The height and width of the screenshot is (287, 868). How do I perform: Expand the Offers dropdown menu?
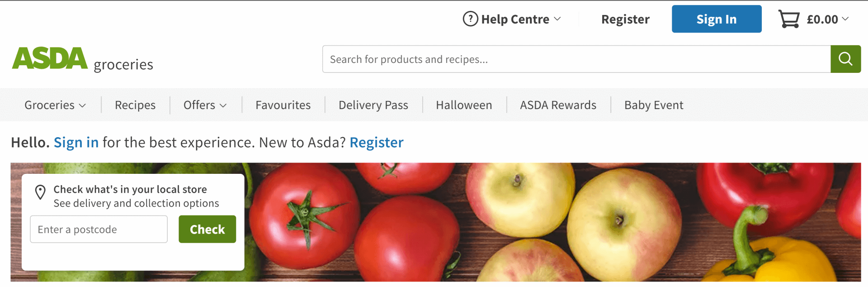[205, 105]
